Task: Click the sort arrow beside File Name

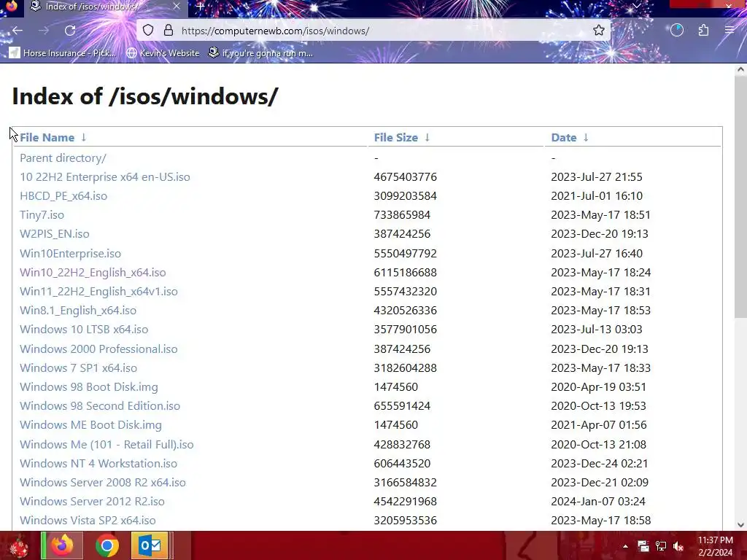Action: click(84, 138)
